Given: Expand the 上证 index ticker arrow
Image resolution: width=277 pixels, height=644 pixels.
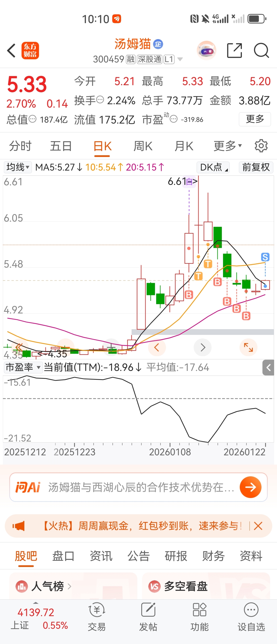Looking at the screenshot, I should click(36, 603).
